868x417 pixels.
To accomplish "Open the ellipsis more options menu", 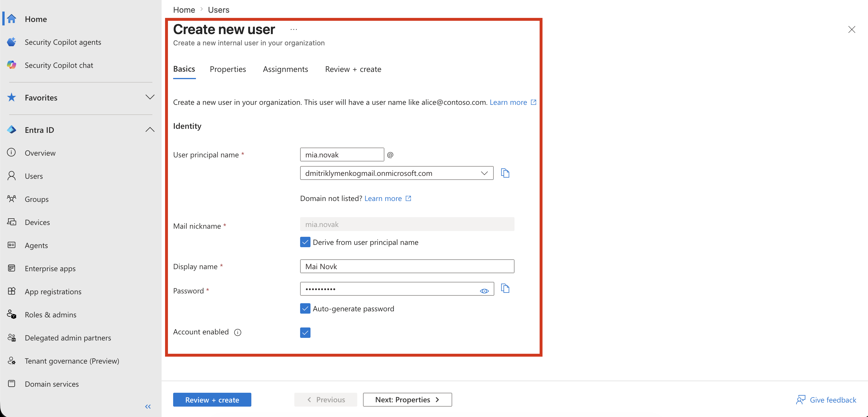I will [293, 29].
